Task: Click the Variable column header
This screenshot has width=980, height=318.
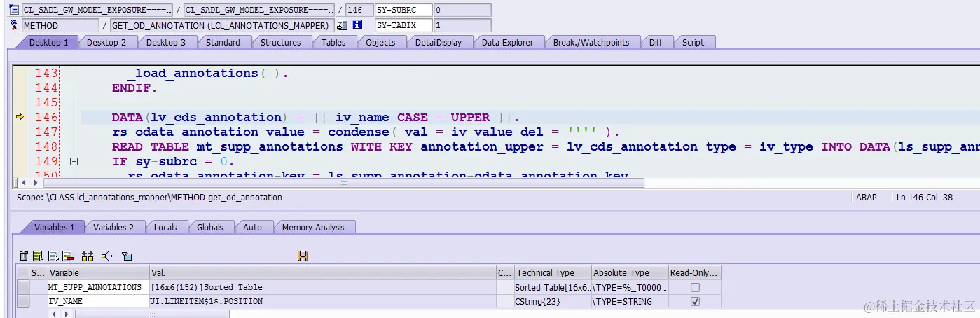Action: pos(97,272)
